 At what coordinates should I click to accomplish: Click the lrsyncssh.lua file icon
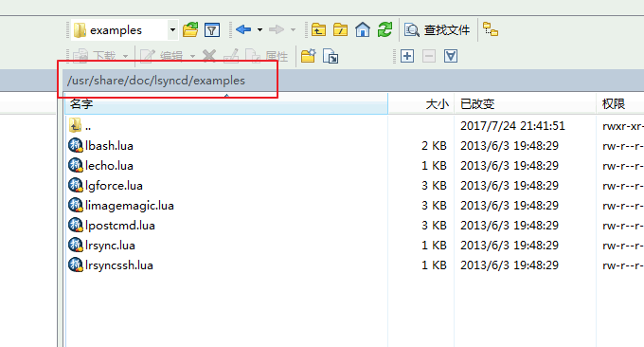coord(76,265)
